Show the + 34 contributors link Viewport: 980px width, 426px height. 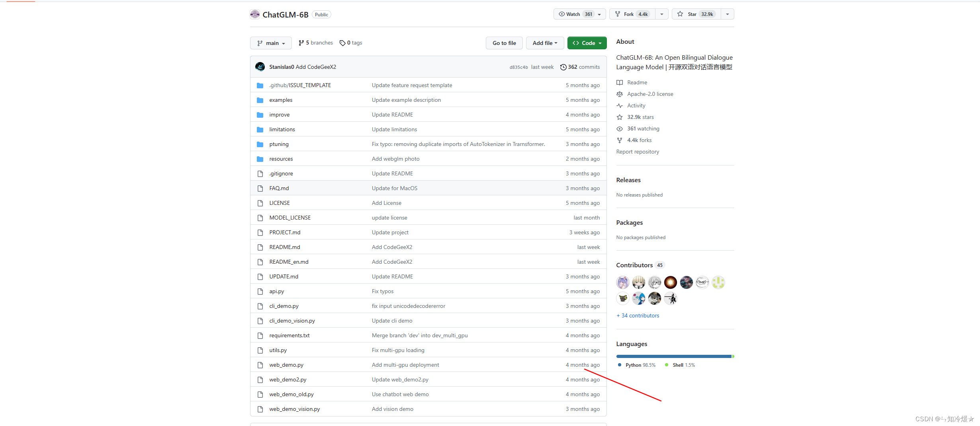click(638, 316)
